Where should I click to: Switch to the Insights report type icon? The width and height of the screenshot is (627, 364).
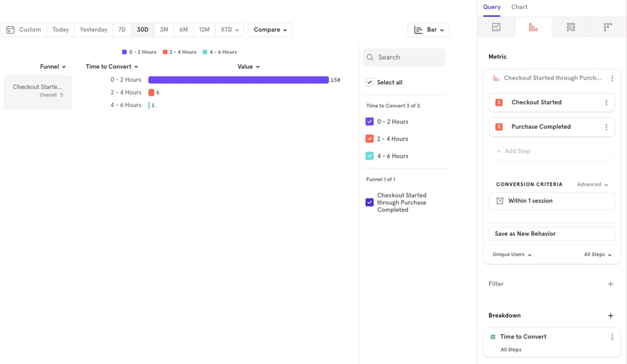(x=496, y=27)
